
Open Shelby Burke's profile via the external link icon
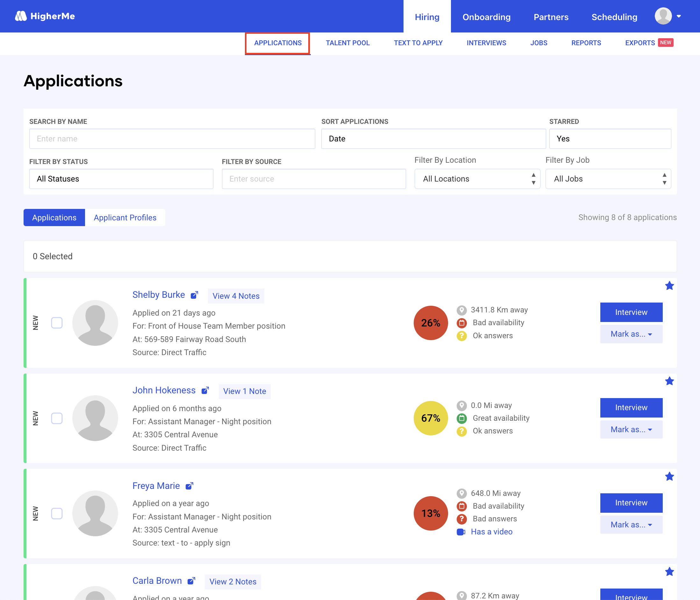(194, 295)
